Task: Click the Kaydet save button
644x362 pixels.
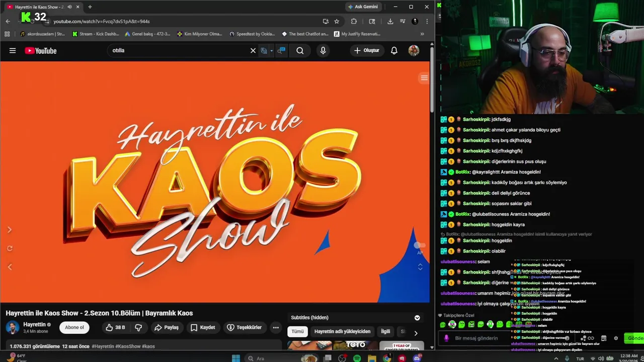Action: point(203,327)
